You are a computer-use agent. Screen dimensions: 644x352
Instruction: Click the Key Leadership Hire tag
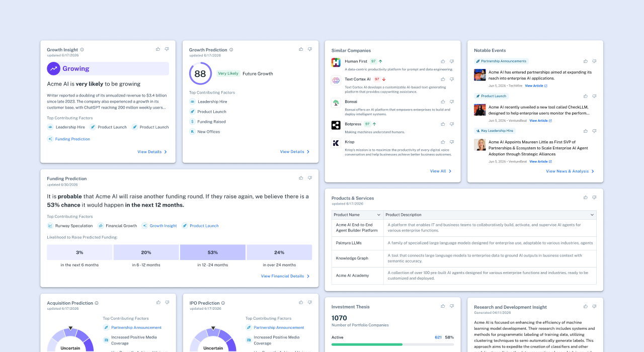(x=495, y=131)
